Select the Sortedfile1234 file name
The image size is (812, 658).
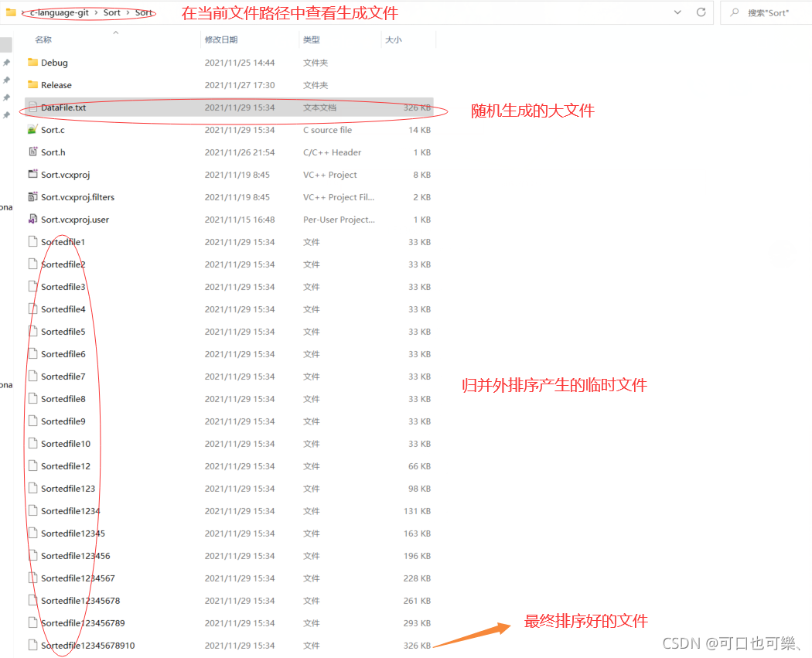point(70,510)
